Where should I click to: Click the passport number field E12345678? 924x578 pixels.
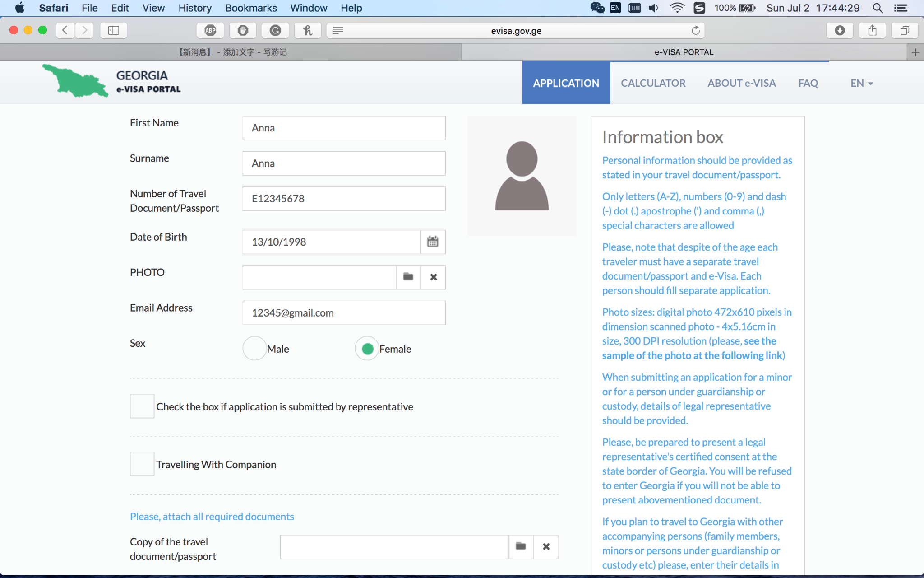click(x=344, y=199)
